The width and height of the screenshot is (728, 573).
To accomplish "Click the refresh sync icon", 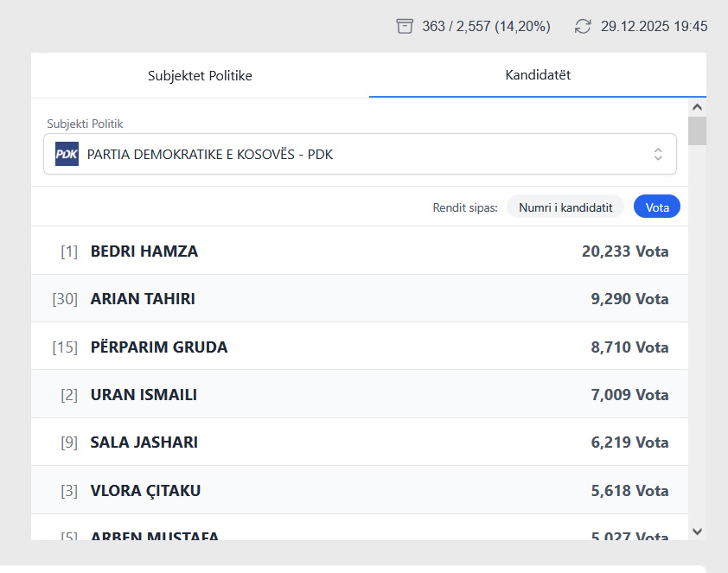I will (x=584, y=26).
